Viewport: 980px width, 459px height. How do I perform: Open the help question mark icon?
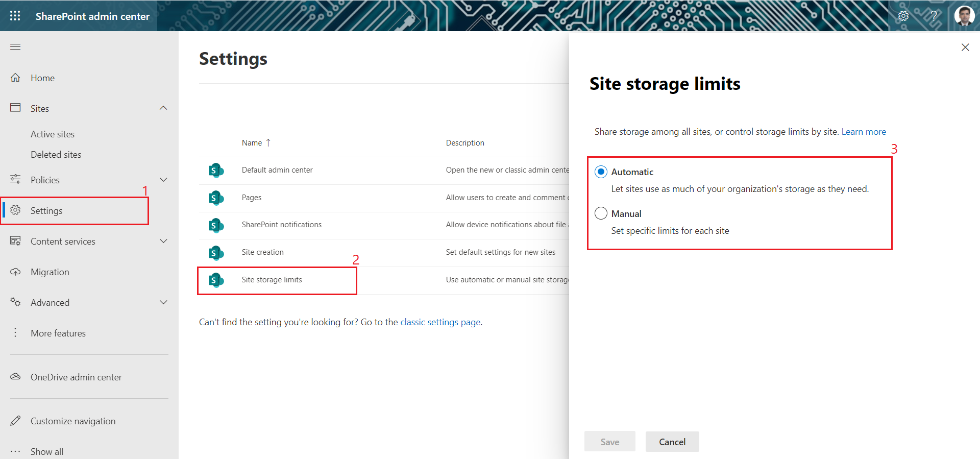[934, 16]
